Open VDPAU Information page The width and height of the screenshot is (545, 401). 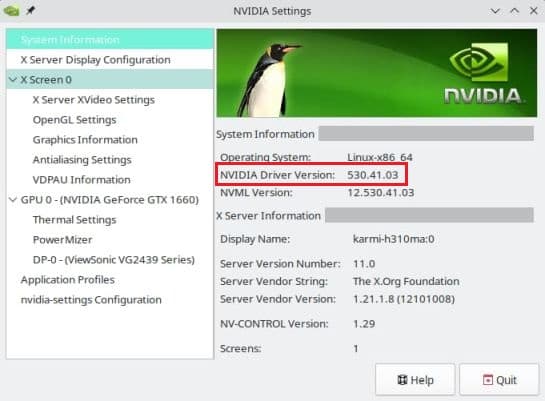tap(81, 180)
